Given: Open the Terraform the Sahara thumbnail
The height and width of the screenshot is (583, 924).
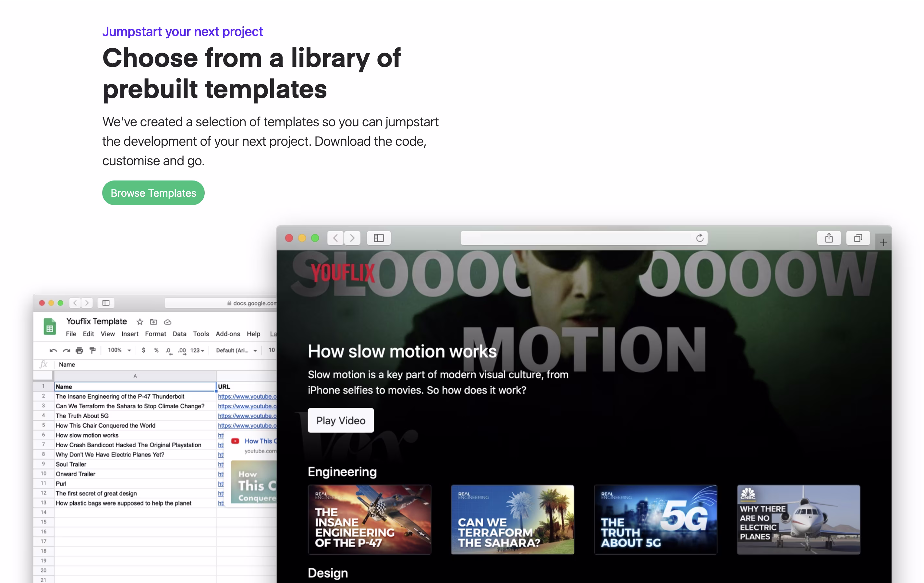Looking at the screenshot, I should [512, 519].
